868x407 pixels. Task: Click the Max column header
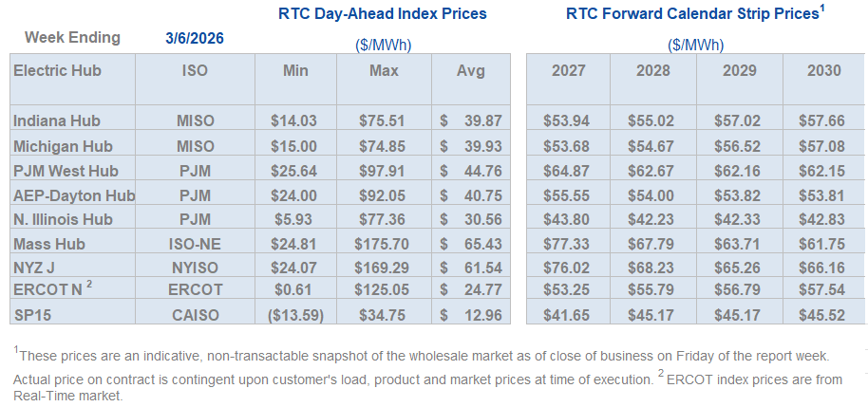tap(380, 70)
